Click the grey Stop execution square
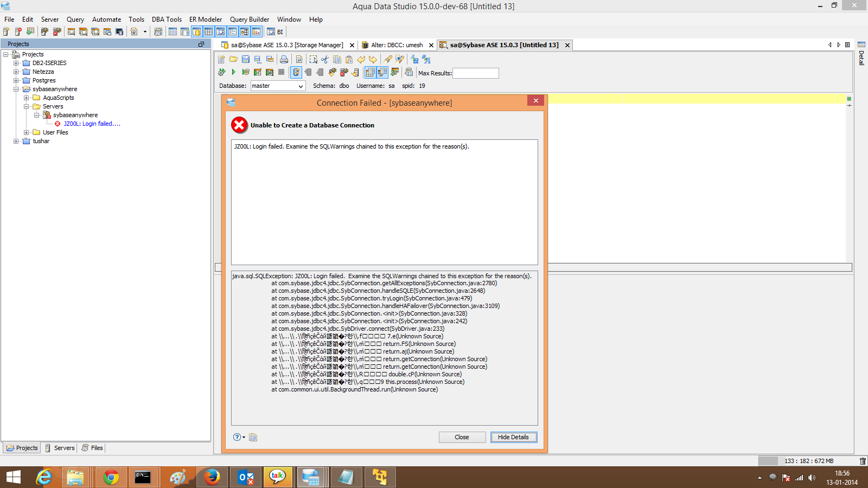Screen dimensions: 868x488 (x=281, y=72)
